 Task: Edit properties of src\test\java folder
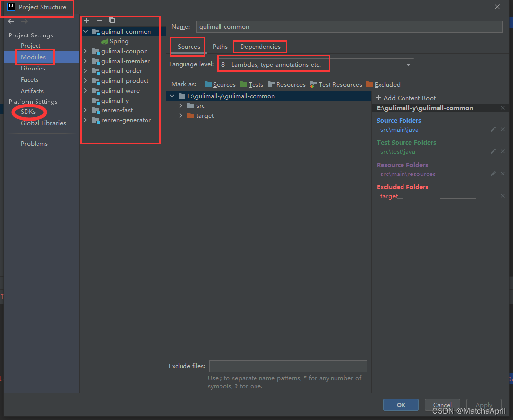(x=493, y=151)
